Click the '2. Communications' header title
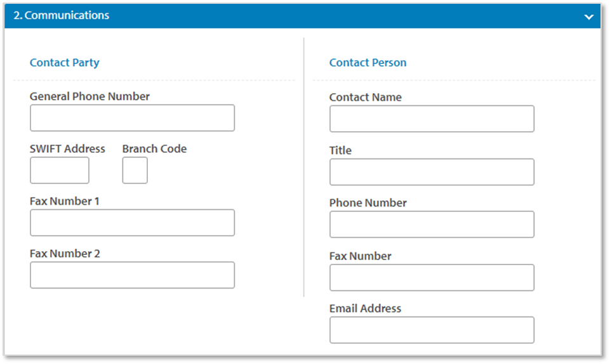This screenshot has height=364, width=610. pos(62,15)
